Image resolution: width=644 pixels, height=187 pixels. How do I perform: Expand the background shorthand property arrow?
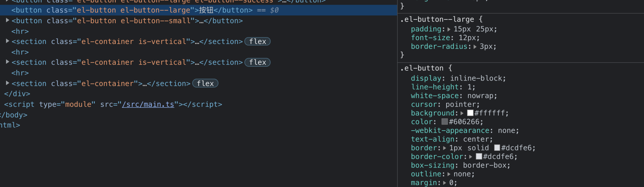(462, 113)
